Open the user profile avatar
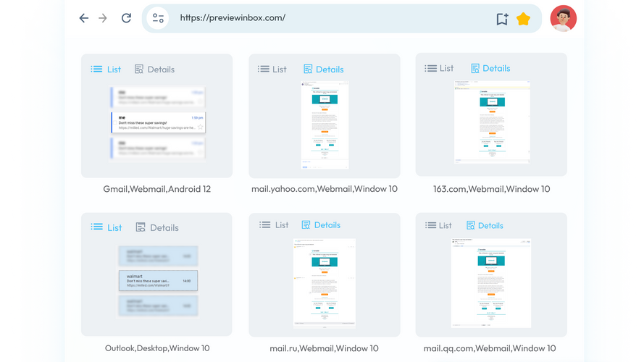 tap(564, 19)
